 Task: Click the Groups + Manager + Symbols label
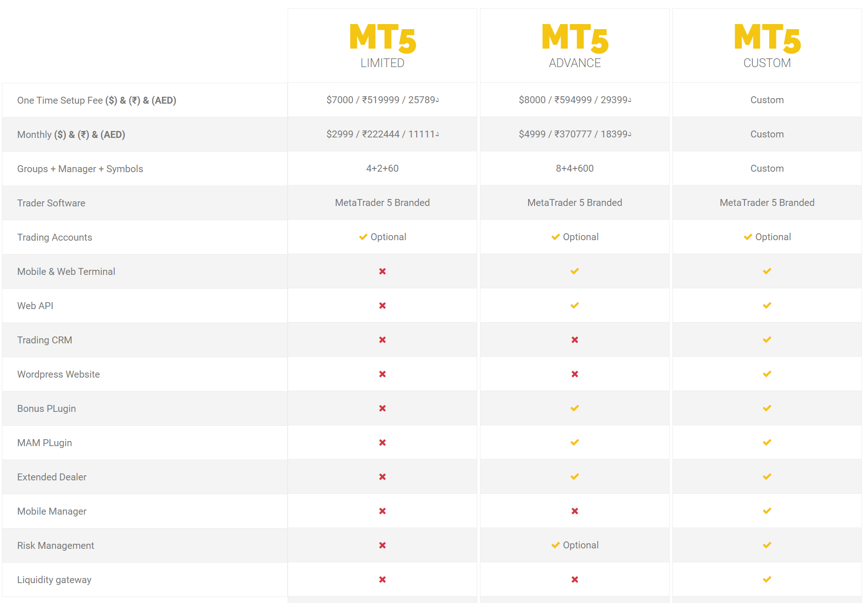80,169
